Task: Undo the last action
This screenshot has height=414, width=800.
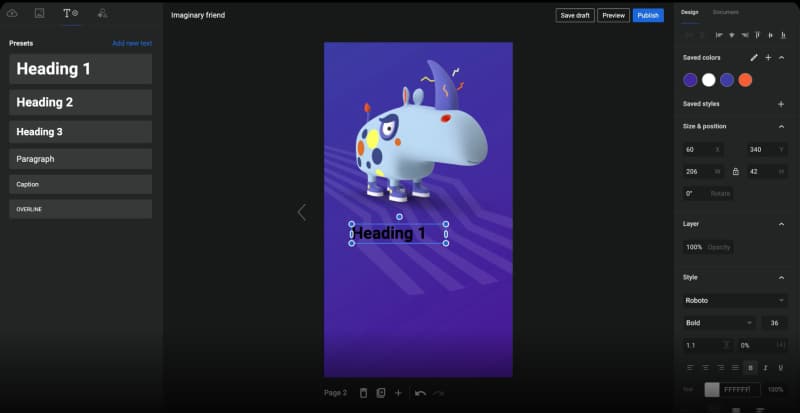Action: (x=420, y=393)
